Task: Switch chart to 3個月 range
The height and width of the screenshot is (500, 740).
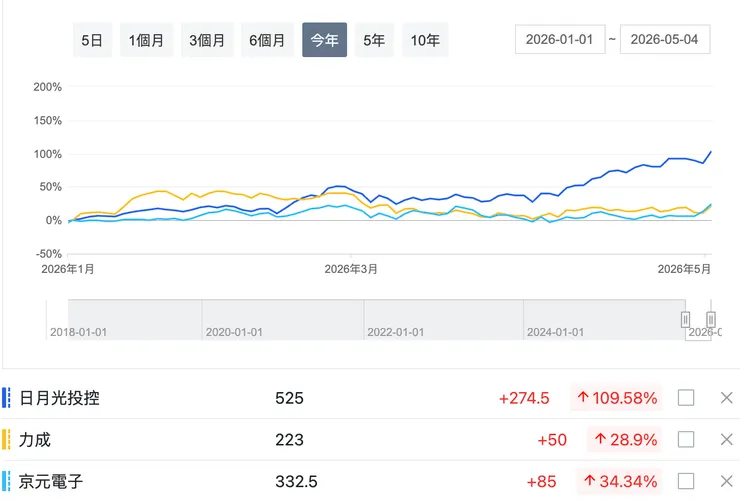Action: pos(207,40)
